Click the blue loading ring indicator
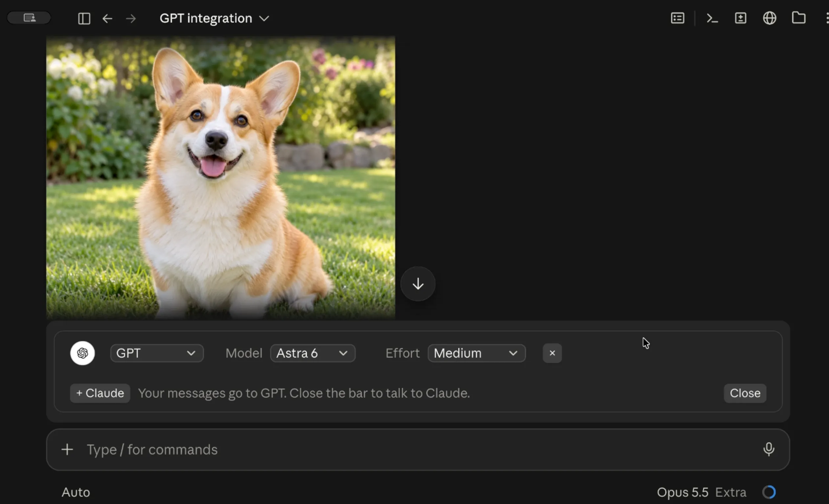 769,492
